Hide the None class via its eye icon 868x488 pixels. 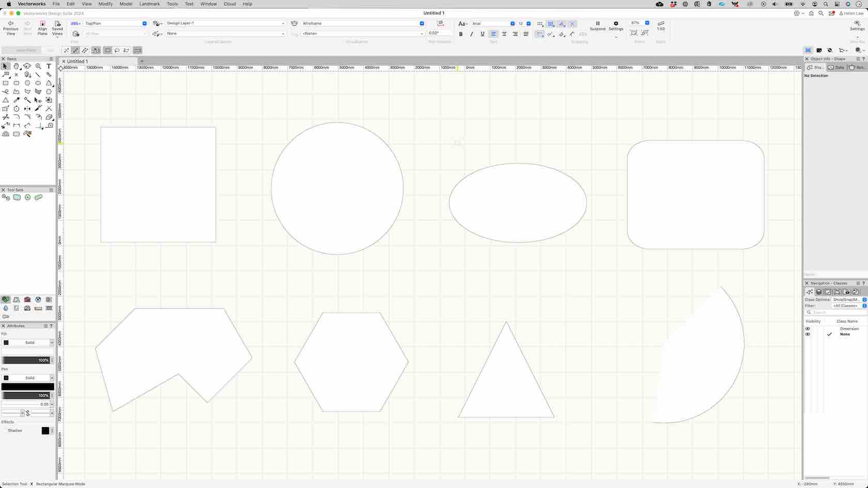(x=808, y=334)
